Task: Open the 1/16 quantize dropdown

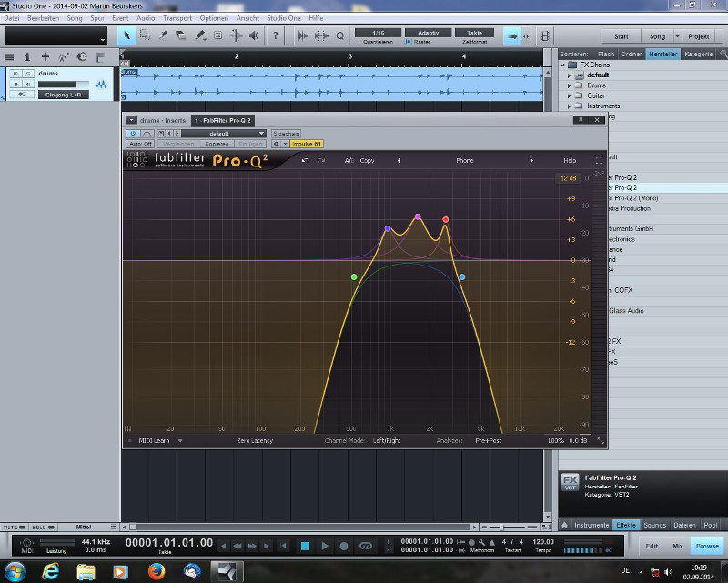Action: (x=378, y=33)
